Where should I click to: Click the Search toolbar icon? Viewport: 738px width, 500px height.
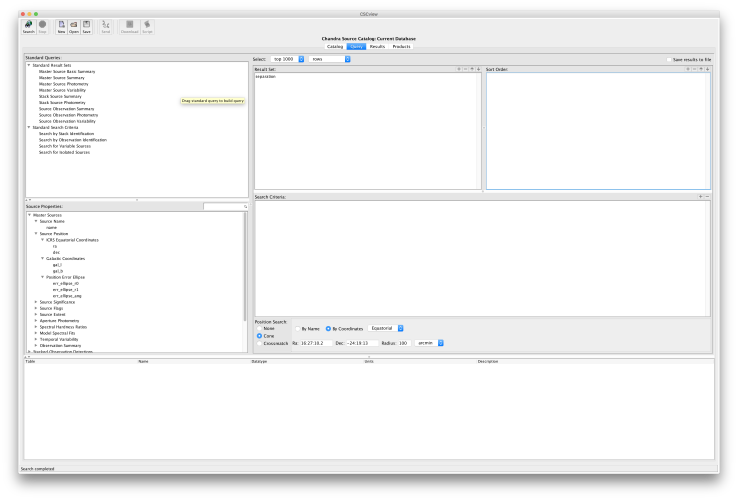pyautogui.click(x=28, y=26)
